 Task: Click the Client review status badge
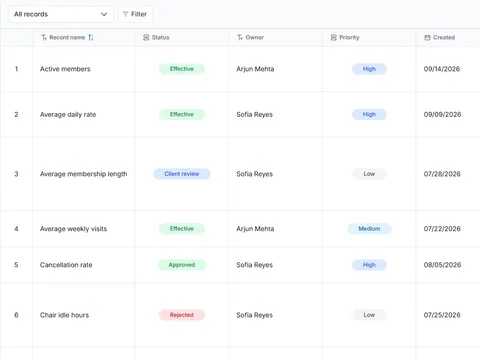[182, 174]
